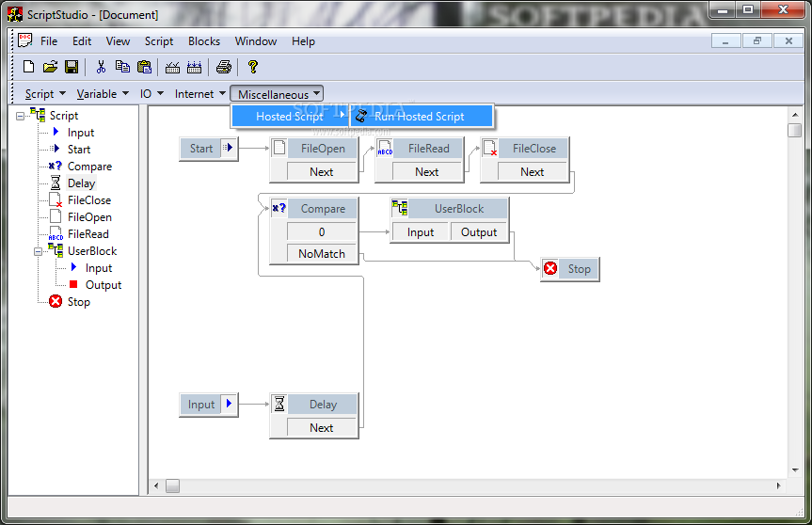This screenshot has width=812, height=525.
Task: Collapse the Script root tree node
Action: click(x=20, y=116)
